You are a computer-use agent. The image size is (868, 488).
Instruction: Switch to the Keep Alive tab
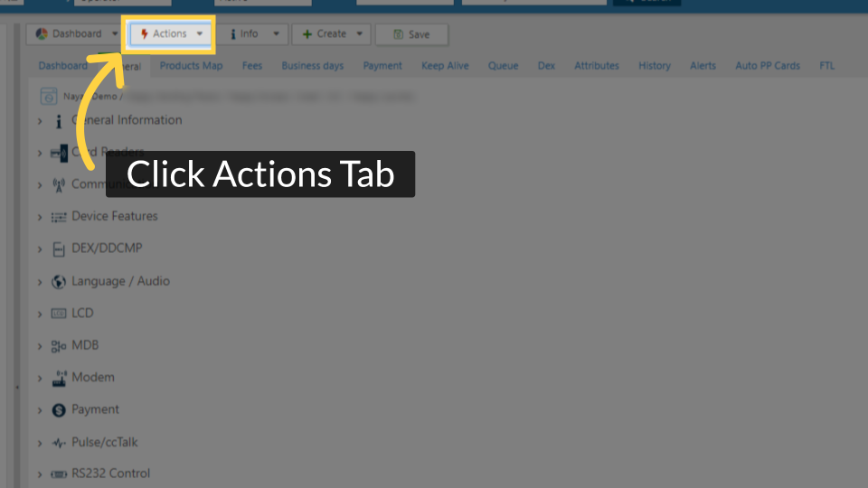(x=445, y=66)
